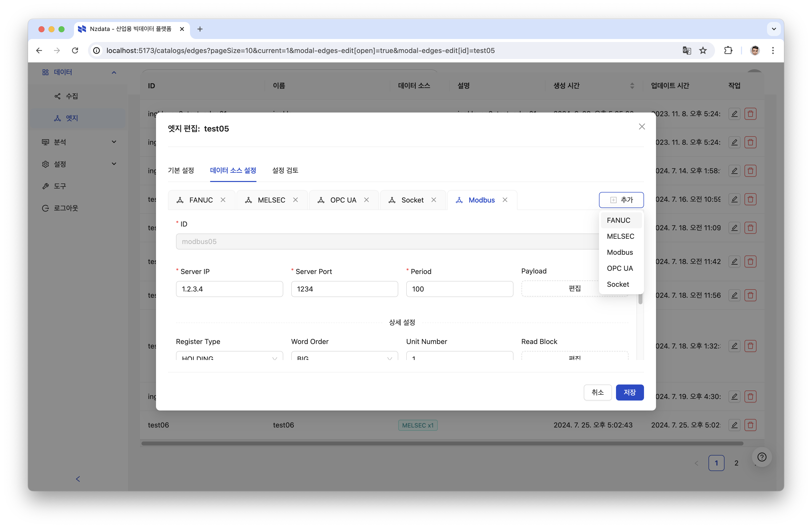Choose Modbus from the add menu

tap(621, 252)
